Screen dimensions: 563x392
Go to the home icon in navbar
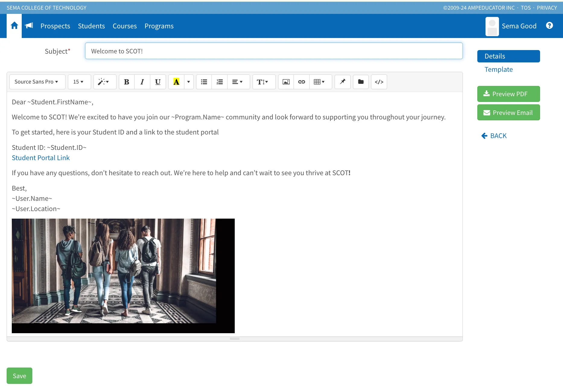click(x=14, y=26)
